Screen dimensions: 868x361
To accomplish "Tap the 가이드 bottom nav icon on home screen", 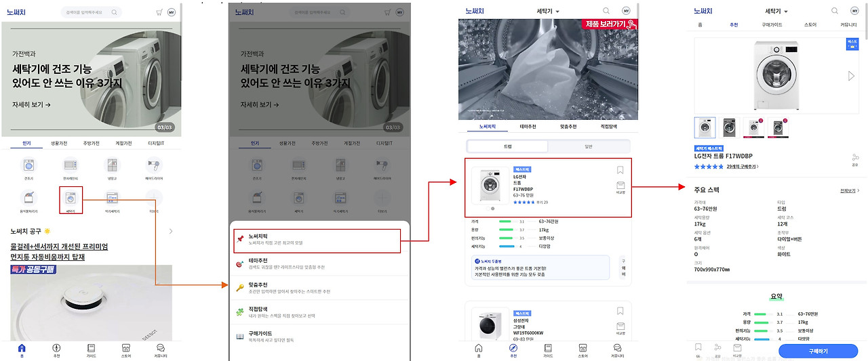I will click(x=91, y=348).
